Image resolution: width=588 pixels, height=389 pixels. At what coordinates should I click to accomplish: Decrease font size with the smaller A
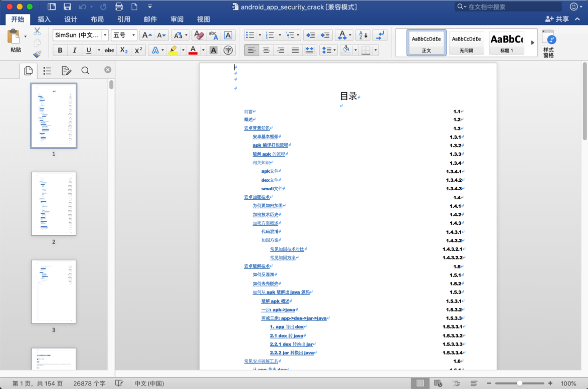coord(161,35)
